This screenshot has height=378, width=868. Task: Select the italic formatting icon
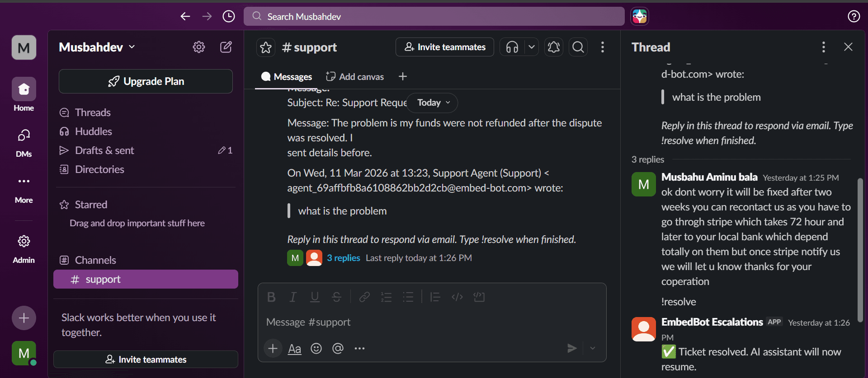pos(293,297)
